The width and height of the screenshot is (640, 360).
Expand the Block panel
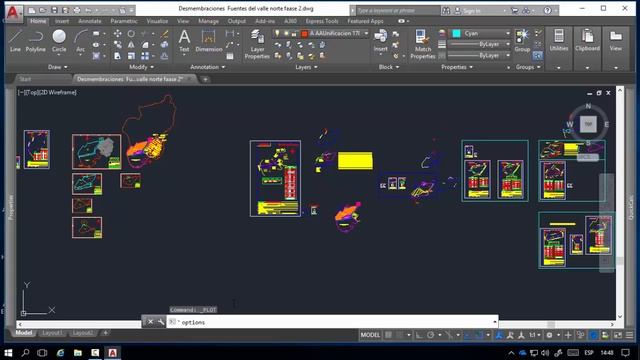point(389,67)
